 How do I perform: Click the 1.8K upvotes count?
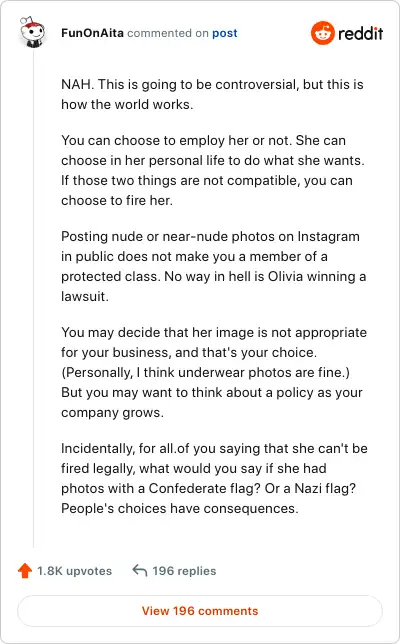(x=74, y=571)
